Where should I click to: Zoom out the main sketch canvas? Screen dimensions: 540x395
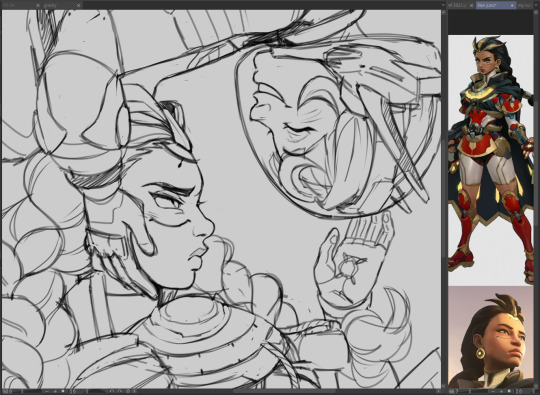pos(46,392)
